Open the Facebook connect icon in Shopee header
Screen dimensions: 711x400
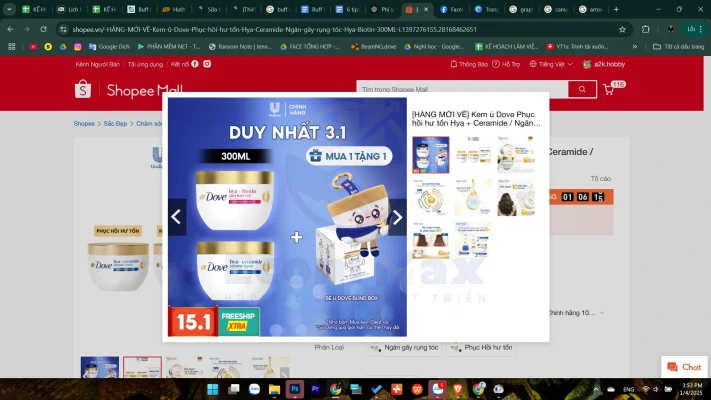click(195, 64)
